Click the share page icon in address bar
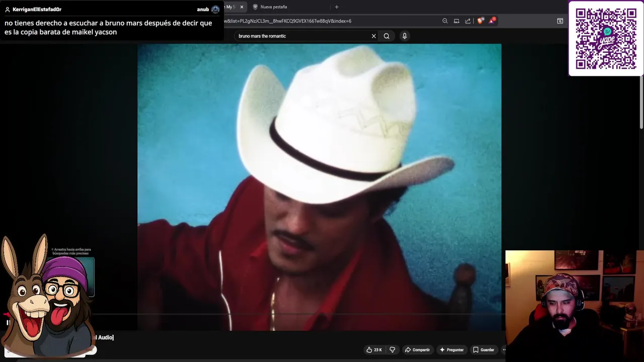 [468, 21]
